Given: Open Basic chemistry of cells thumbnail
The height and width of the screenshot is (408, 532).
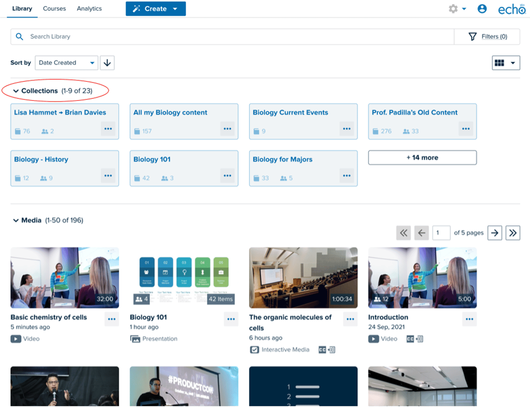Looking at the screenshot, I should coord(65,278).
